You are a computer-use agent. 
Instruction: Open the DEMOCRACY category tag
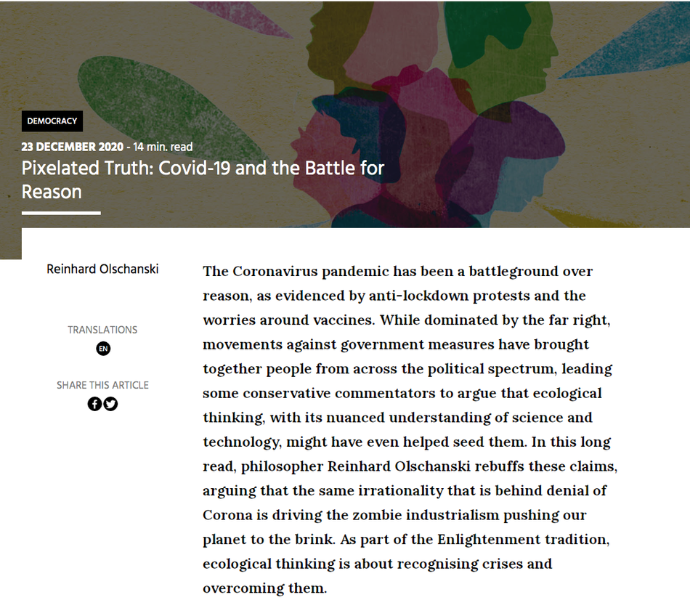pyautogui.click(x=52, y=121)
